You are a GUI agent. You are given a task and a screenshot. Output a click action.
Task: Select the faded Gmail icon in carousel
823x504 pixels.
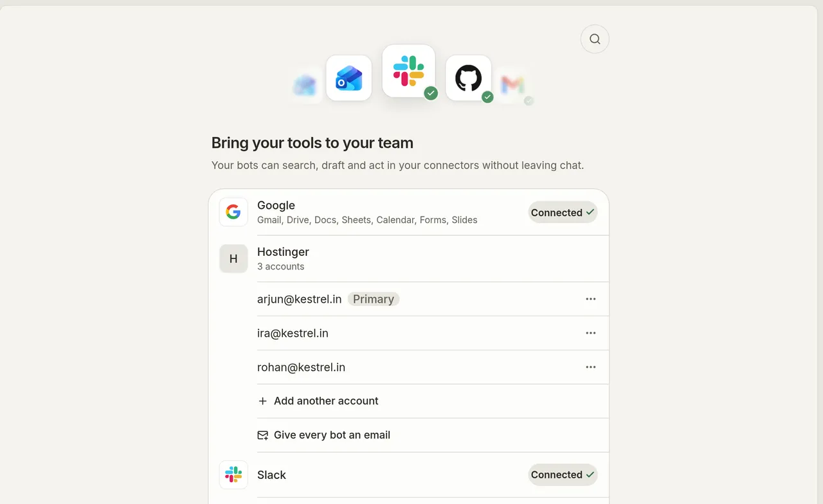pyautogui.click(x=512, y=85)
